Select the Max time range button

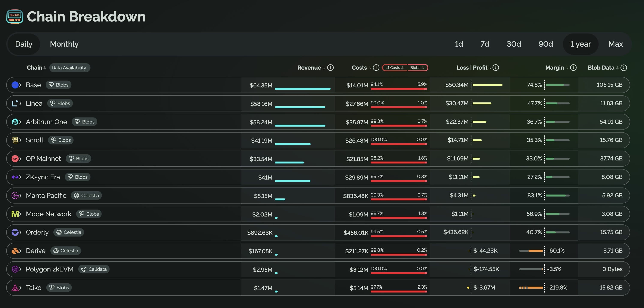[615, 44]
